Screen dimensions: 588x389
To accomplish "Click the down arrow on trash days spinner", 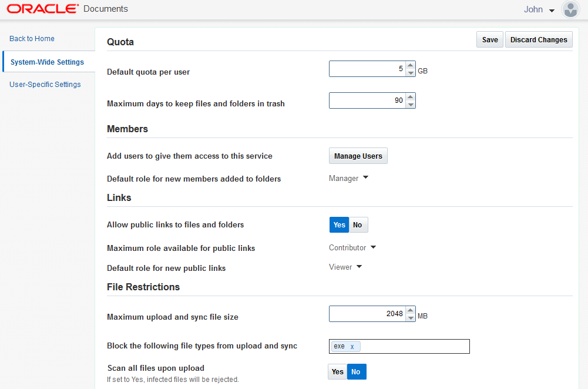I will 410,104.
